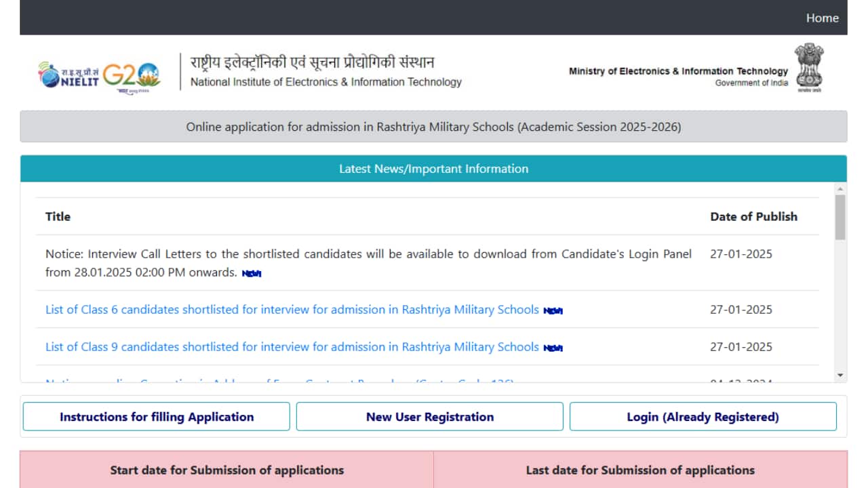868x488 pixels.
Task: Click the New icon next to the Class 6 shortlist
Action: (x=553, y=310)
